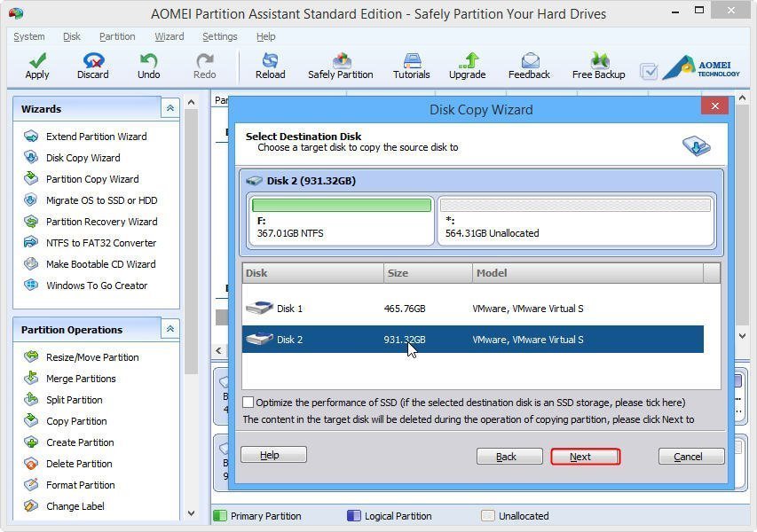
Task: Choose Format Partition operation
Action: [x=69, y=484]
